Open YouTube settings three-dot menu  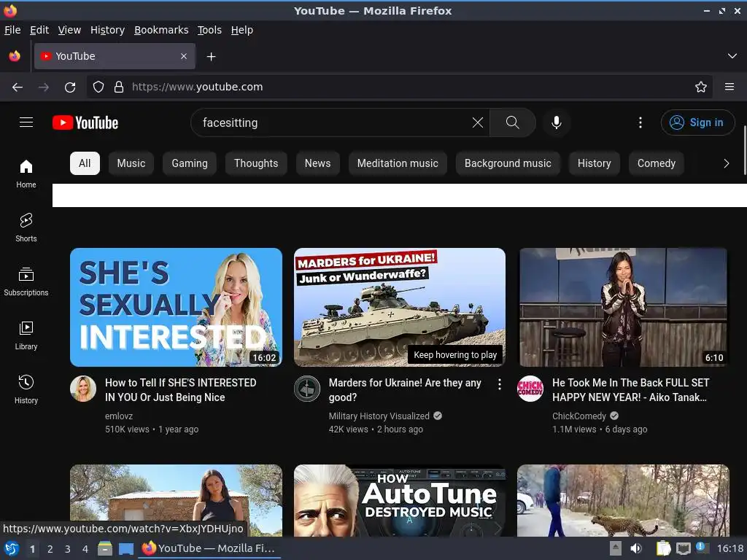pyautogui.click(x=640, y=122)
